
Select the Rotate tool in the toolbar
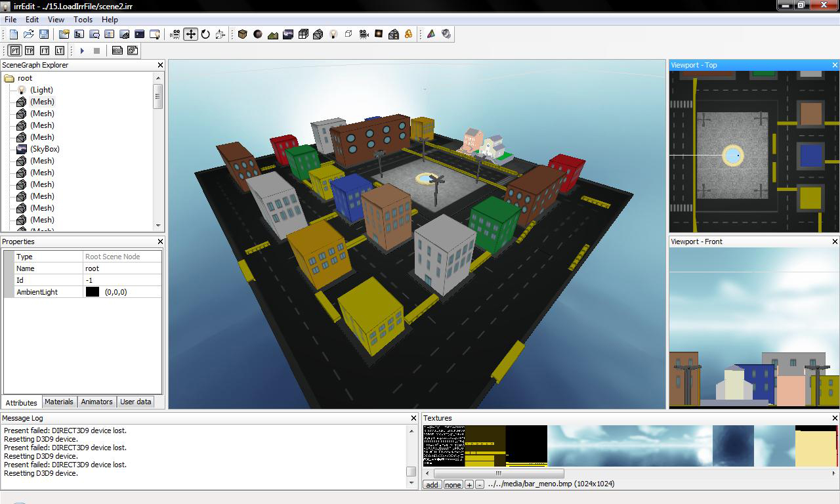coord(205,34)
